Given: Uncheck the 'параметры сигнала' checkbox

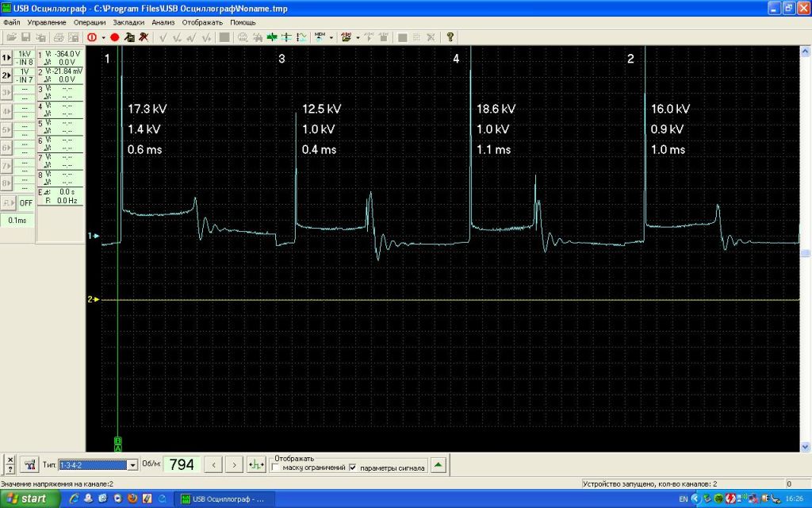Looking at the screenshot, I should 353,468.
